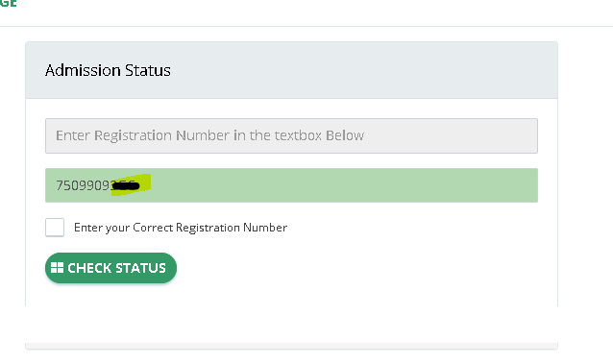Click the word 'Below' in the gray instruction box
The image size is (613, 364).
coord(345,135)
